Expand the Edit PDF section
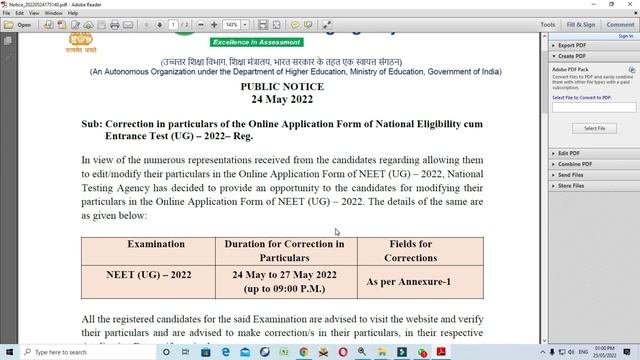 [x=594, y=153]
